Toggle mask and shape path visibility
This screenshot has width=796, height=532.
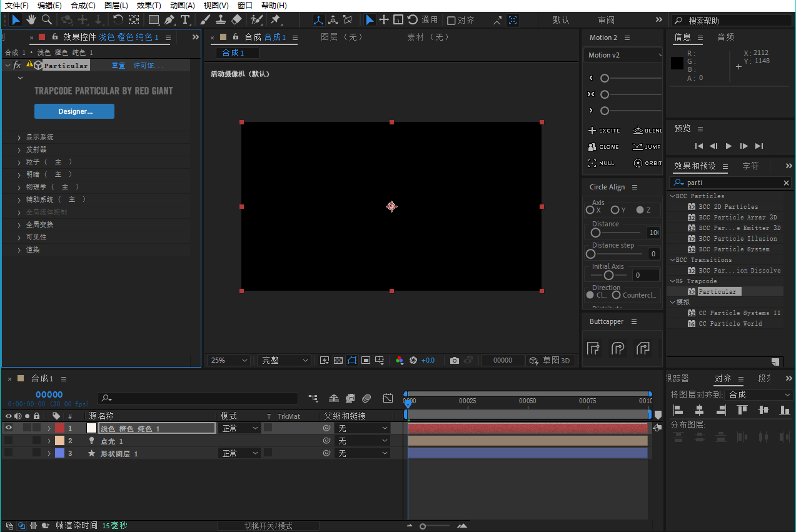coord(352,361)
